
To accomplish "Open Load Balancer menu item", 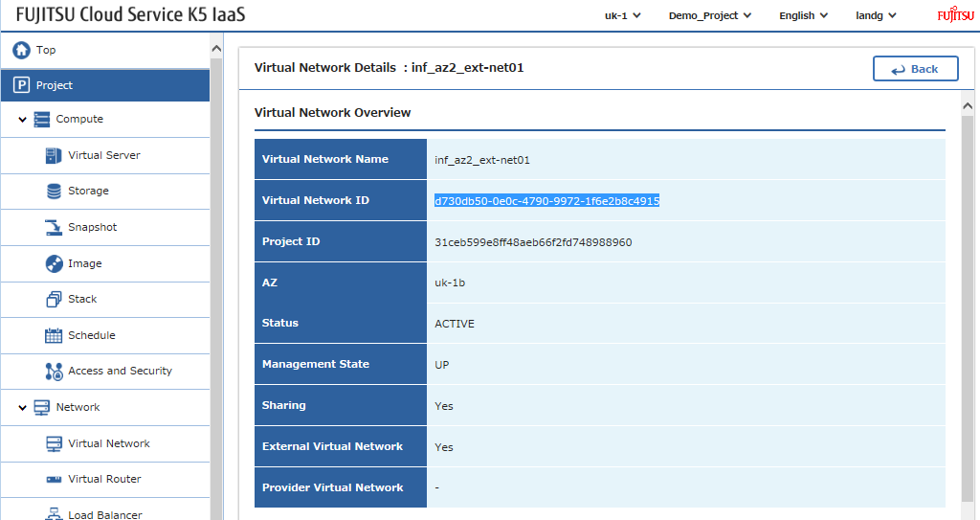I will [x=105, y=509].
